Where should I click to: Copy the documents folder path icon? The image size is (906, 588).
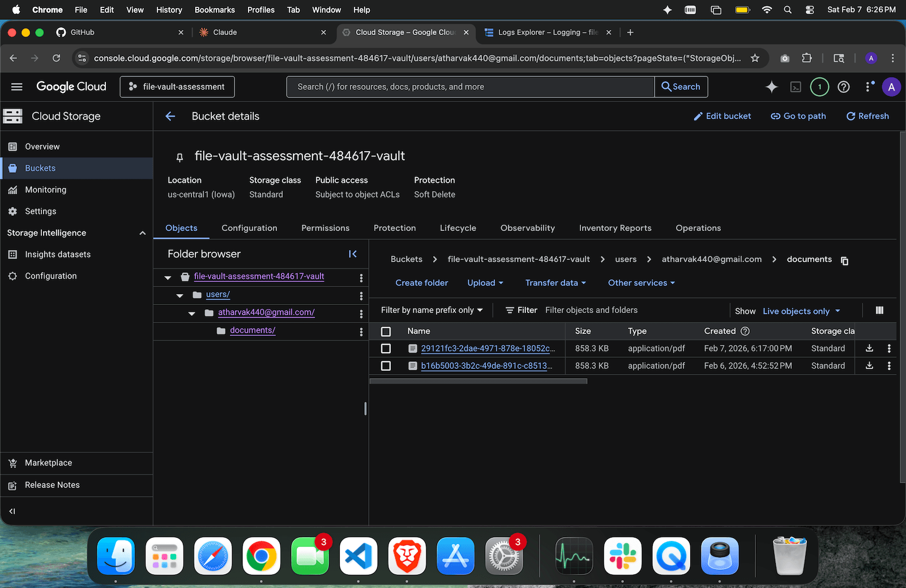[844, 260]
